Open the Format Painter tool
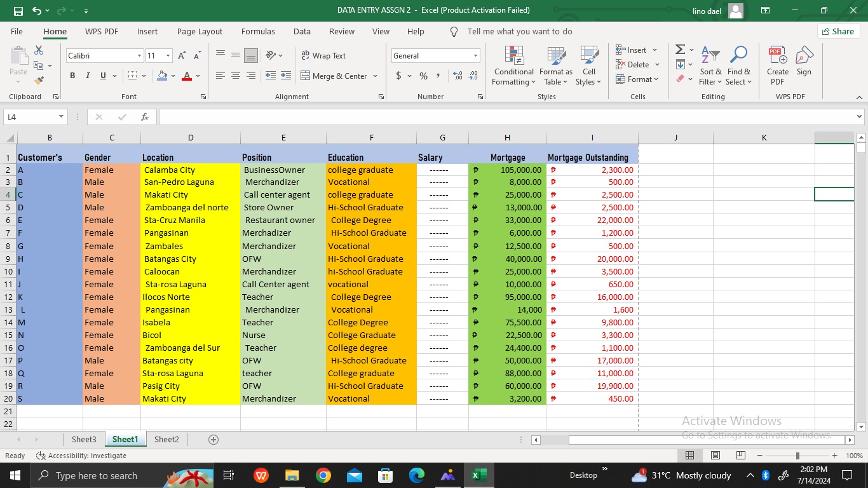 pyautogui.click(x=38, y=79)
